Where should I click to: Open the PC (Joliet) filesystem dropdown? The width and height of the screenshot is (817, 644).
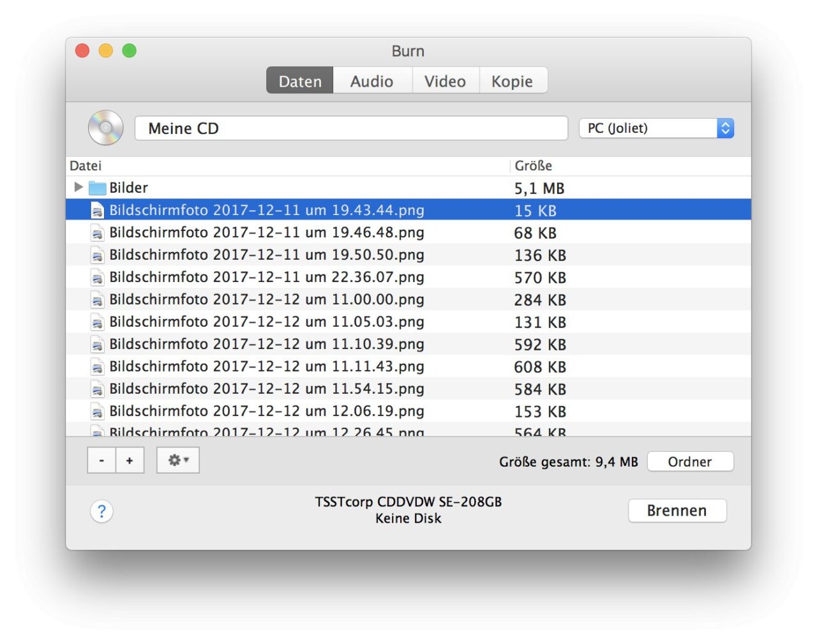pyautogui.click(x=656, y=128)
